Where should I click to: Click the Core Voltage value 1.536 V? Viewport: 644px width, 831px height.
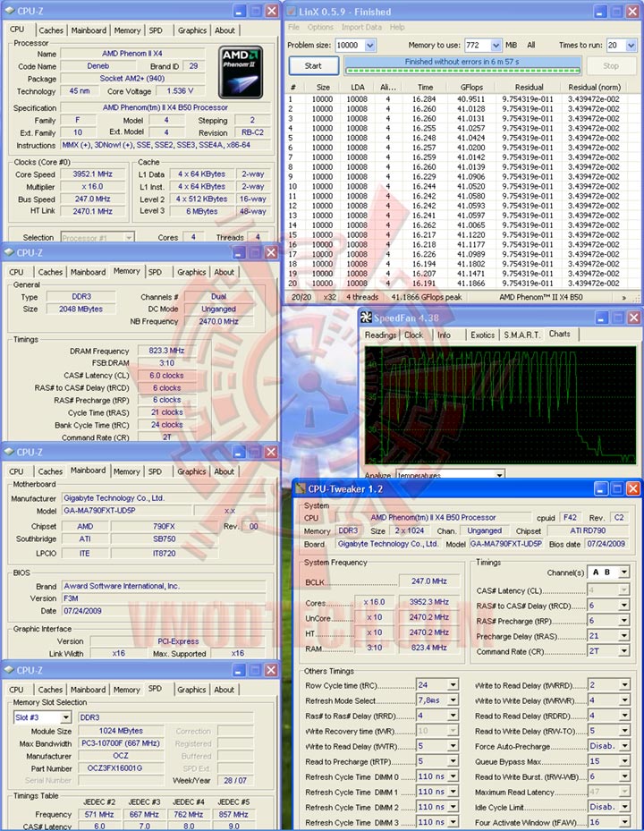point(180,90)
